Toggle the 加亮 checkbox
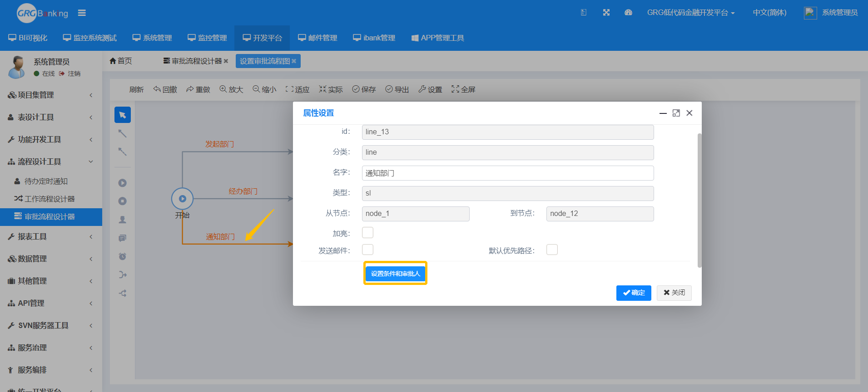 (367, 233)
